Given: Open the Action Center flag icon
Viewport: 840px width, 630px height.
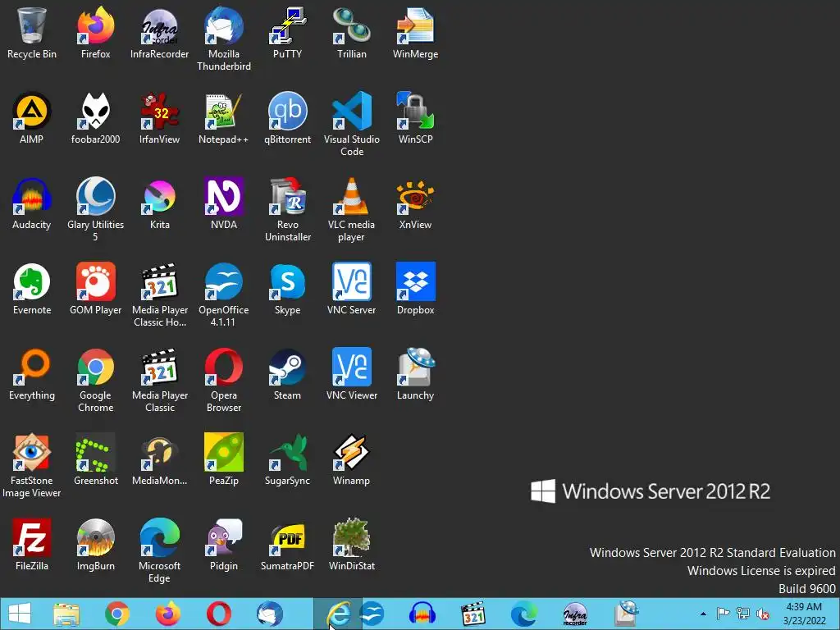Looking at the screenshot, I should pyautogui.click(x=724, y=614).
